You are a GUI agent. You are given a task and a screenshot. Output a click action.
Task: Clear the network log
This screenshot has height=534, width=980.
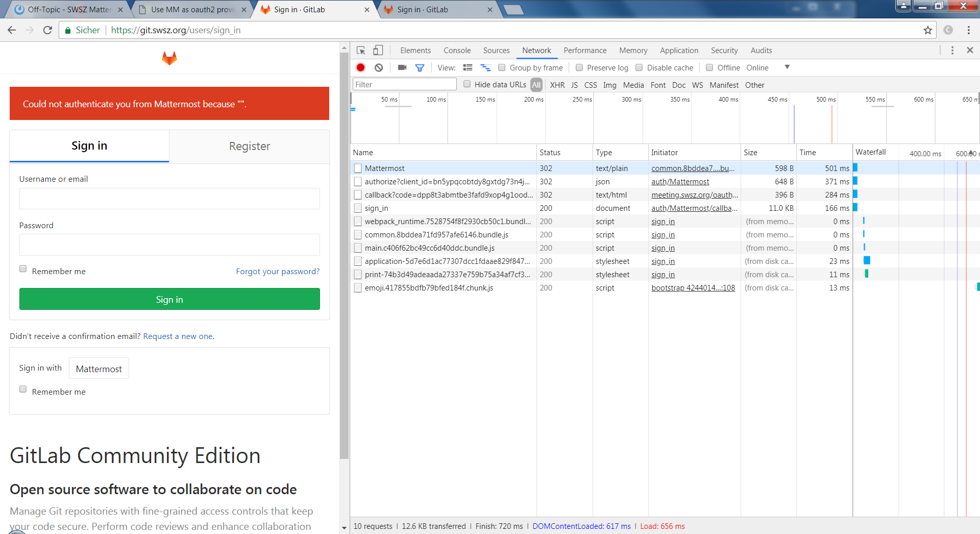(379, 67)
